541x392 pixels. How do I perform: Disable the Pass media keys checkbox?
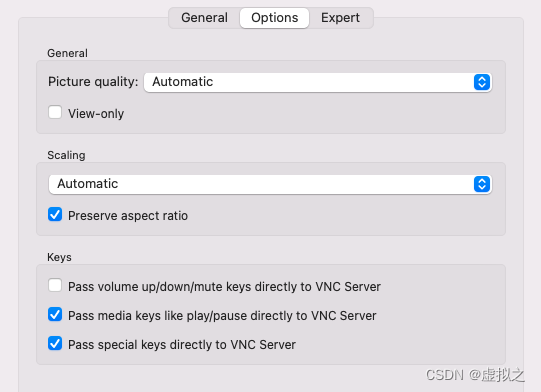pyautogui.click(x=55, y=314)
